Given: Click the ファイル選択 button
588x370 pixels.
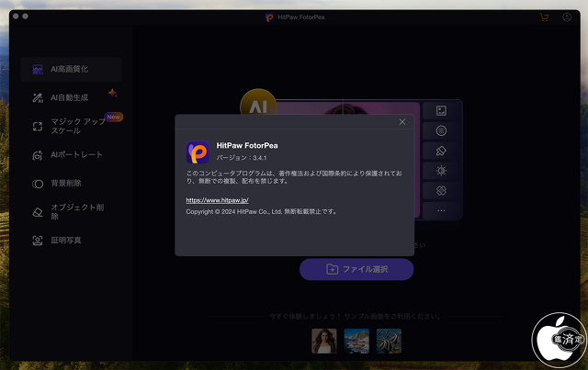Looking at the screenshot, I should tap(356, 269).
